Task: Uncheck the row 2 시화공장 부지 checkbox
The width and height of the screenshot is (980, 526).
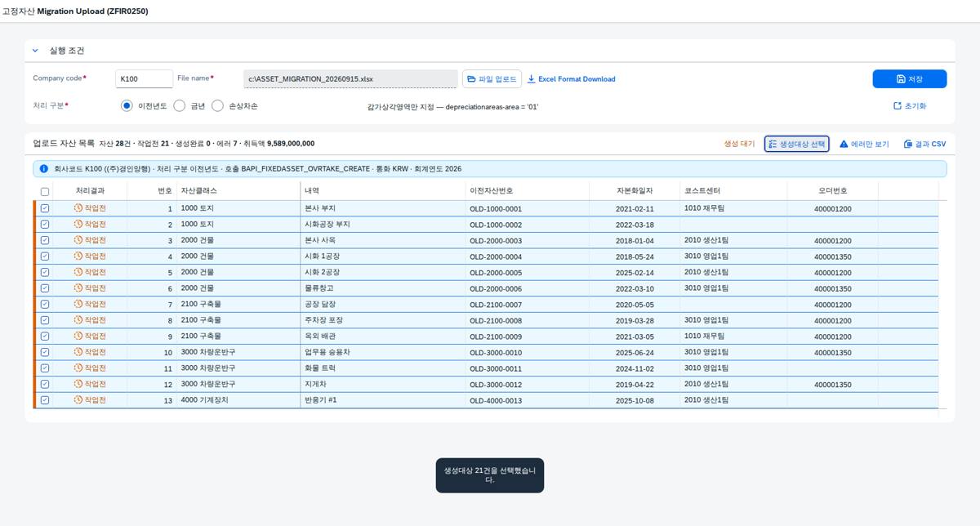Action: [45, 225]
